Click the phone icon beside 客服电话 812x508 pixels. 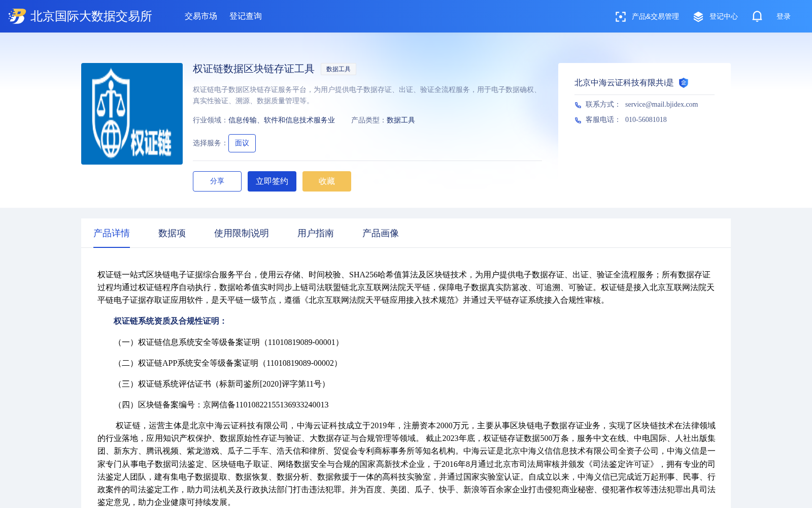[x=578, y=120]
